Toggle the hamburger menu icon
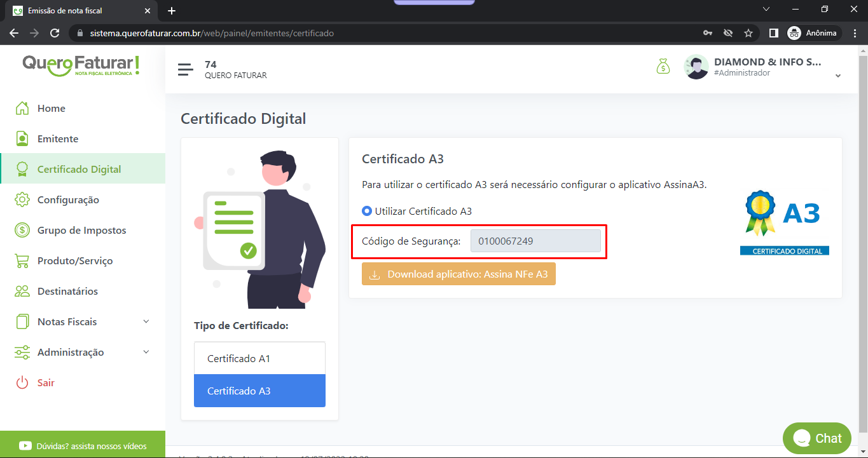The width and height of the screenshot is (868, 458). (x=186, y=70)
